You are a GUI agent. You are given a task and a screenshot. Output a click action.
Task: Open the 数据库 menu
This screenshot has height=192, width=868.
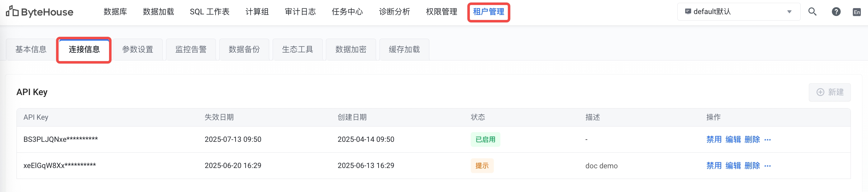(x=115, y=12)
